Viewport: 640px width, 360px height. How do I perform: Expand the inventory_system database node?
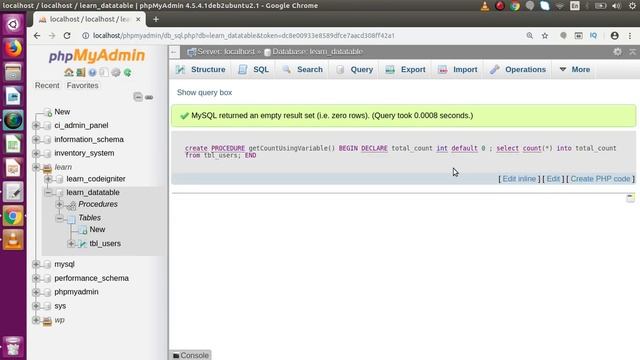coord(36,153)
